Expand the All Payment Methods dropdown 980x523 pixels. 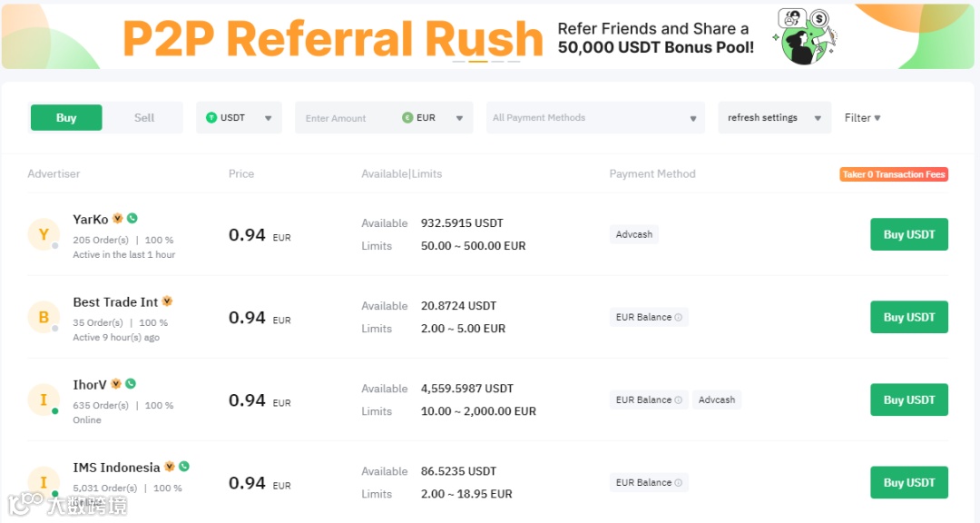point(595,118)
